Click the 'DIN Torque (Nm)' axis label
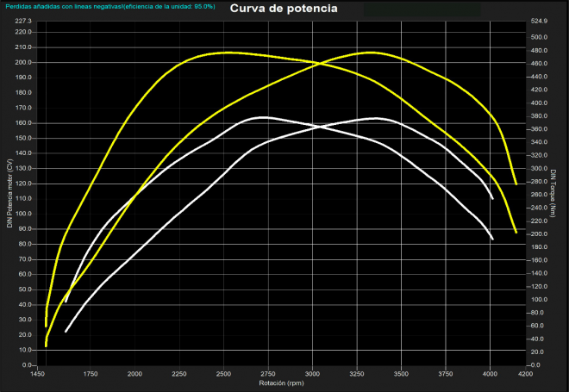The image size is (569, 392). pos(553,194)
